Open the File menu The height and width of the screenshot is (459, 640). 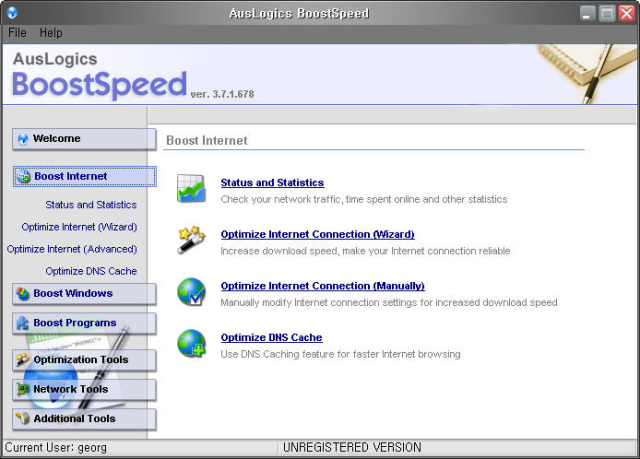click(17, 33)
